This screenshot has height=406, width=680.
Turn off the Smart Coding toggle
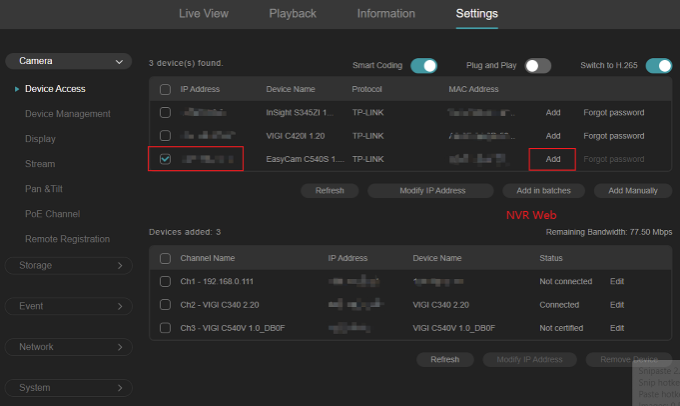tap(424, 66)
